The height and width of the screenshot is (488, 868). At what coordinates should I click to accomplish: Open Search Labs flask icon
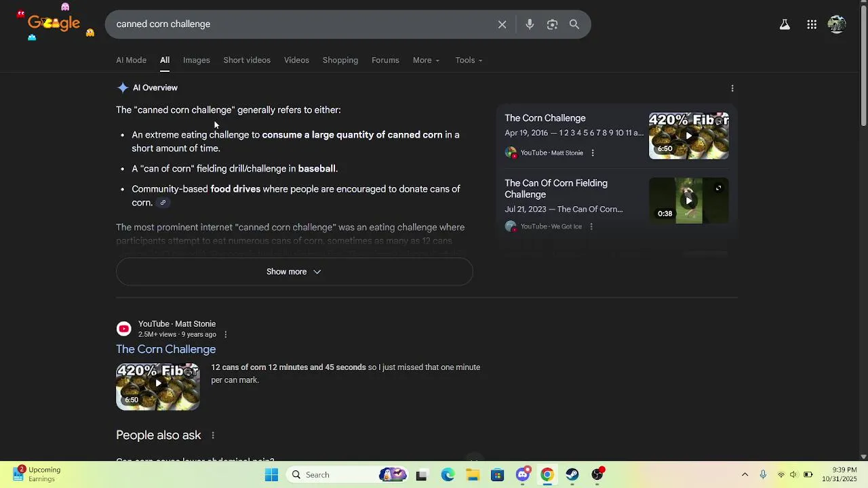pos(785,24)
